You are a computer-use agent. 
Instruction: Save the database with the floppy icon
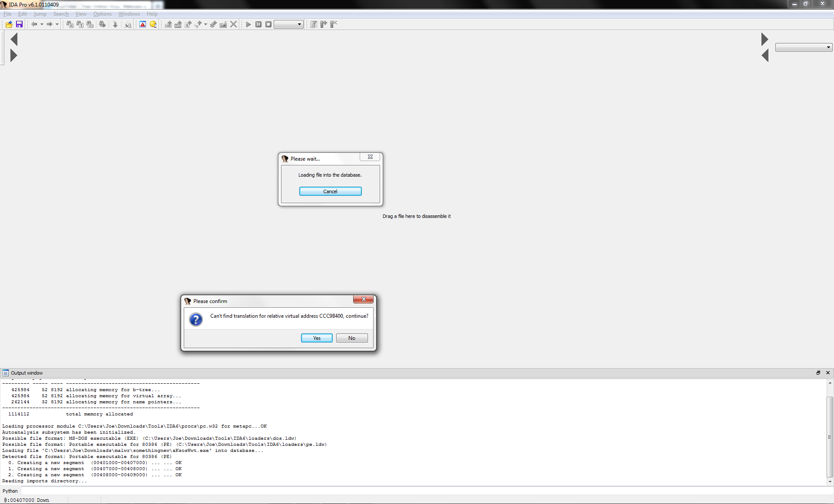[x=19, y=24]
